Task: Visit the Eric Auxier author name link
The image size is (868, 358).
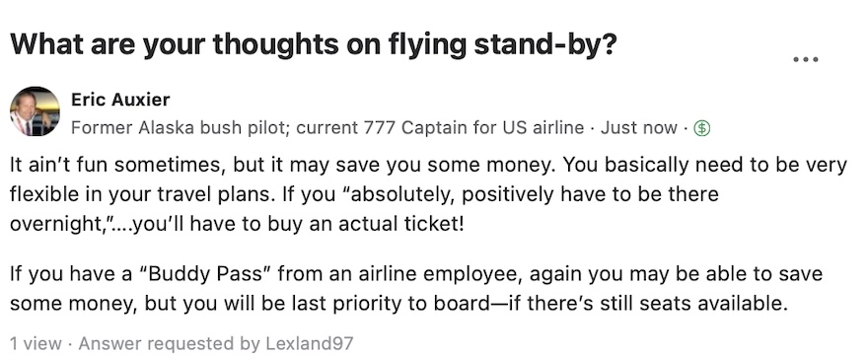Action: click(x=120, y=100)
